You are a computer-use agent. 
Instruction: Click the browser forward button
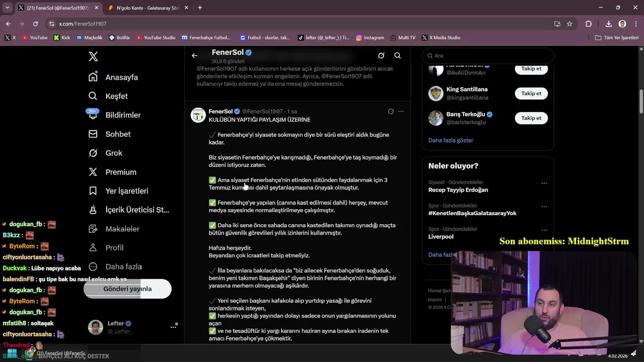pos(22,24)
